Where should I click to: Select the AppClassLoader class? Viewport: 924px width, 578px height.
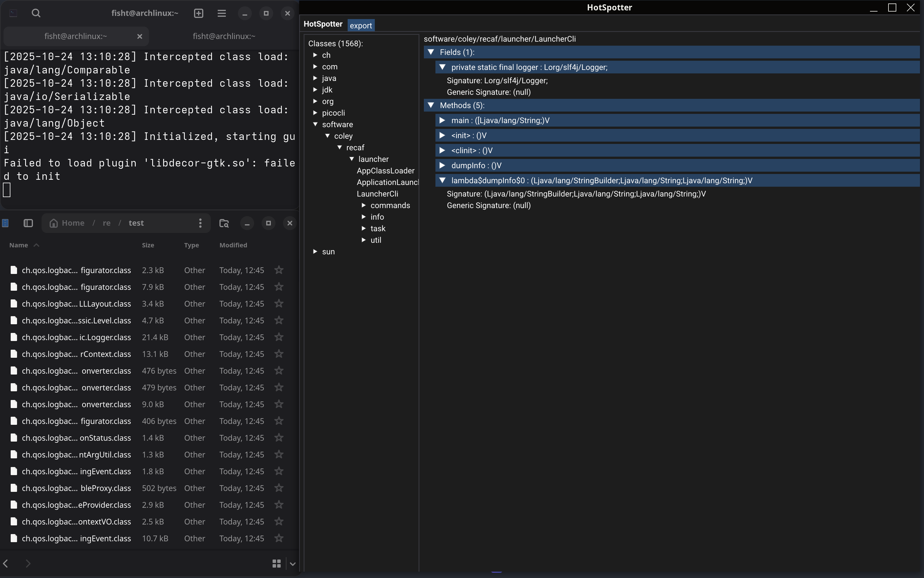pos(386,171)
